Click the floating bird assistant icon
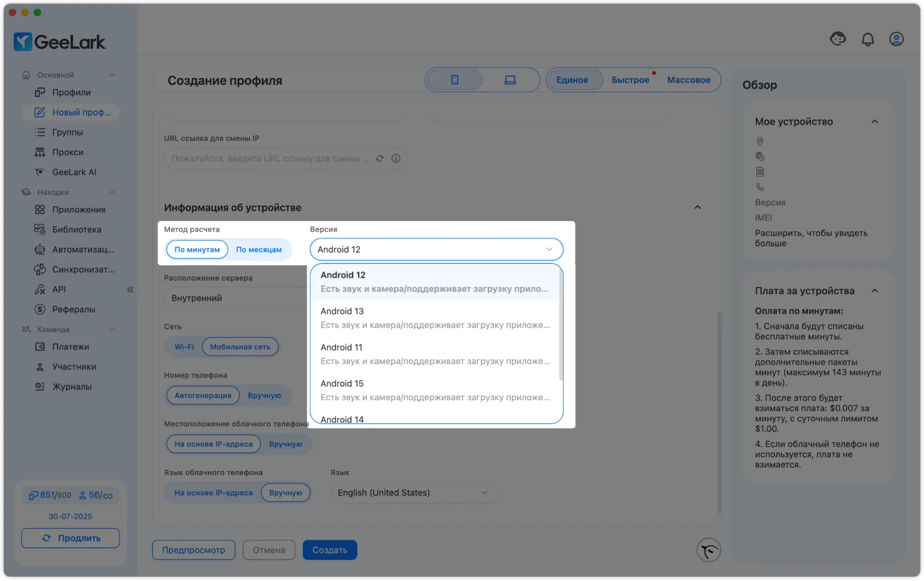Image resolution: width=924 pixels, height=581 pixels. click(709, 550)
